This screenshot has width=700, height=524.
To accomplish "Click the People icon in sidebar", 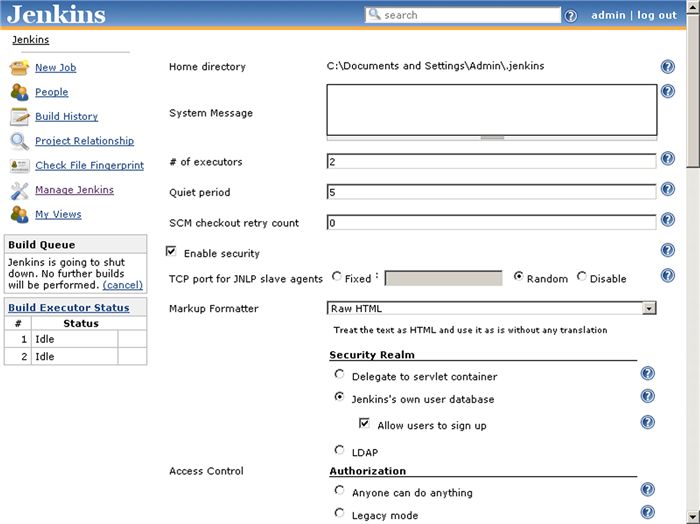I will coord(19,92).
